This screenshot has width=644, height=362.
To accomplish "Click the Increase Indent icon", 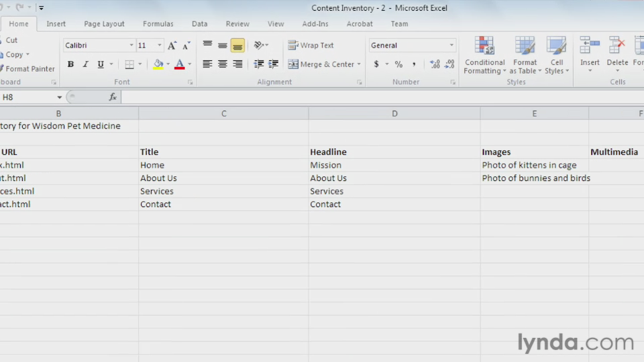I will [x=273, y=64].
